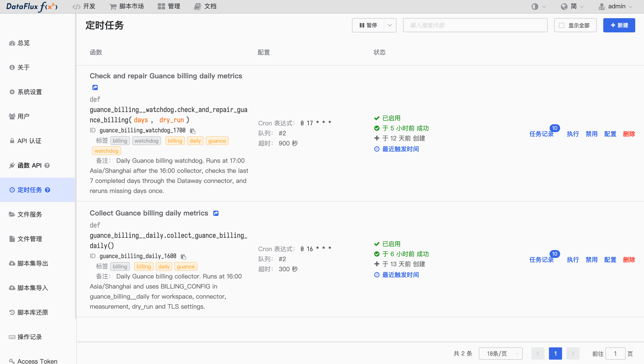
Task: Click the 共 2 条 total count
Action: click(463, 353)
